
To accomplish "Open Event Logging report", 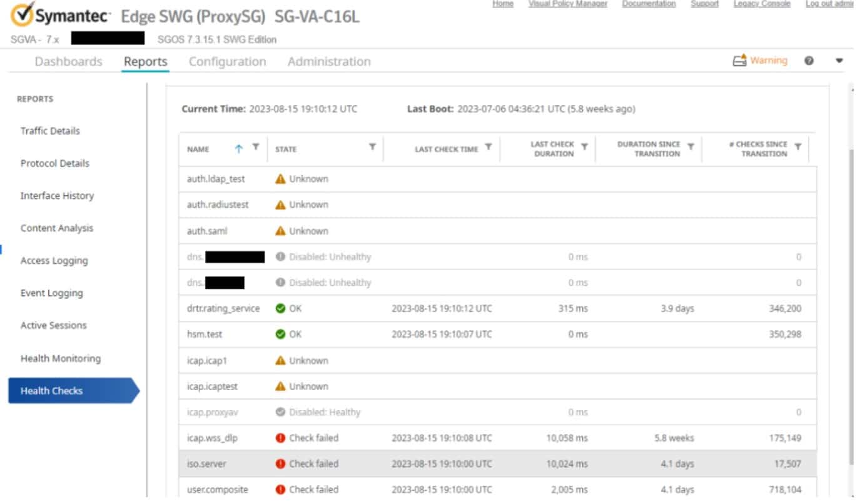I will 51,293.
